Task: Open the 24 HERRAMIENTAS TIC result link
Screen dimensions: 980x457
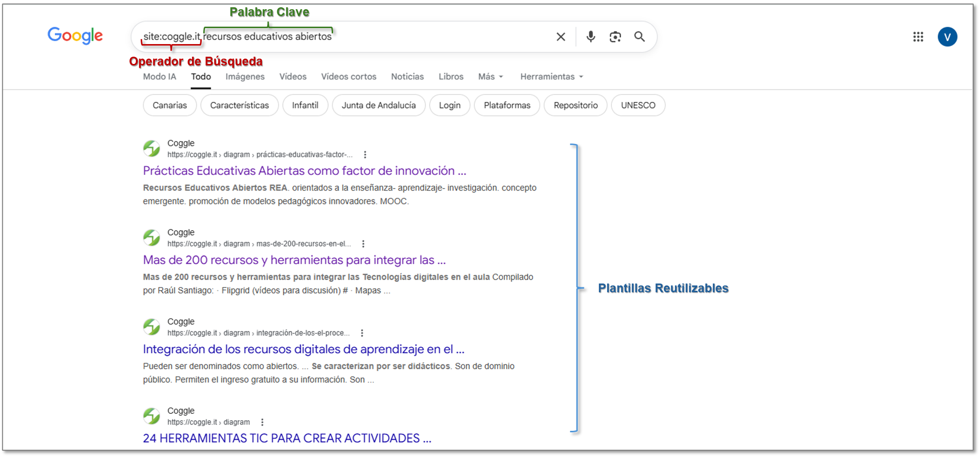Action: (287, 438)
